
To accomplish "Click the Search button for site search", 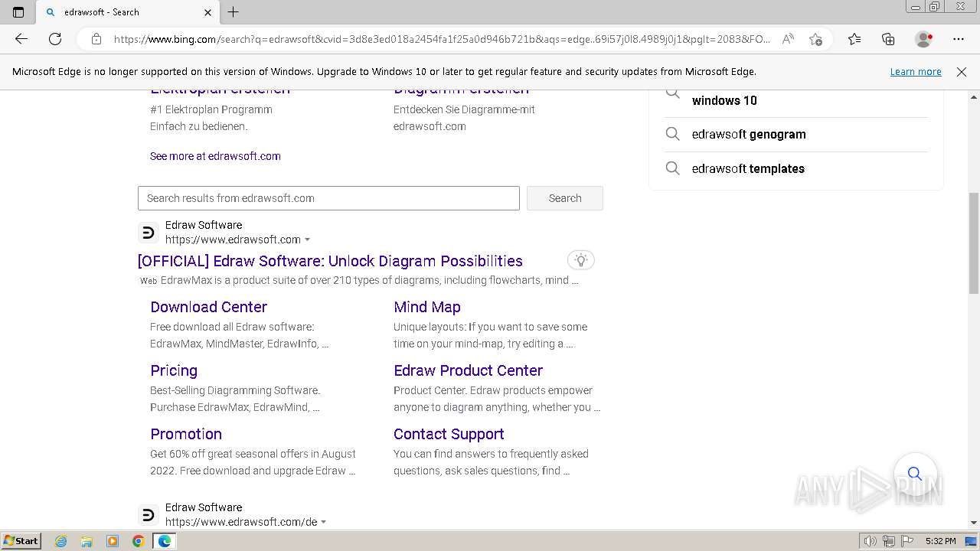I will click(565, 198).
